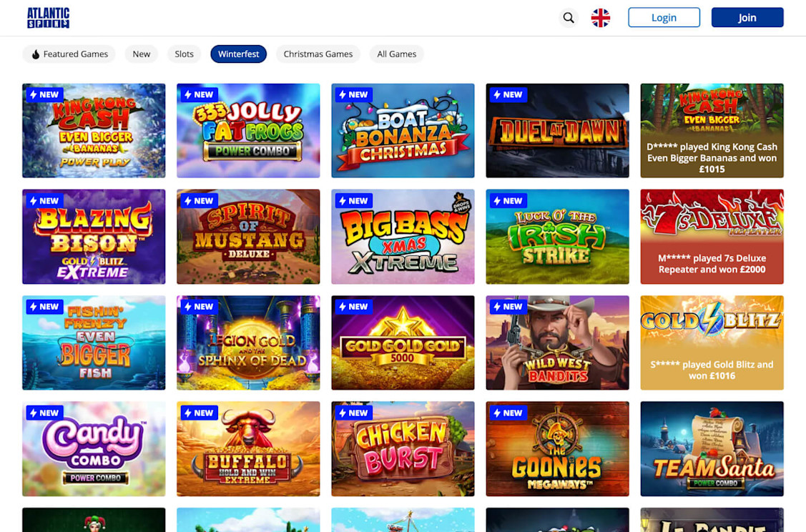The height and width of the screenshot is (532, 806).
Task: Open Spirit of Mustang Deluxe game
Action: tap(248, 237)
